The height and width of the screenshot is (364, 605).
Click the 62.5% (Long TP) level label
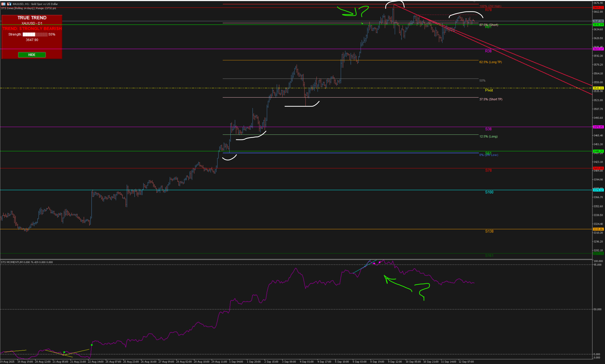[490, 62]
